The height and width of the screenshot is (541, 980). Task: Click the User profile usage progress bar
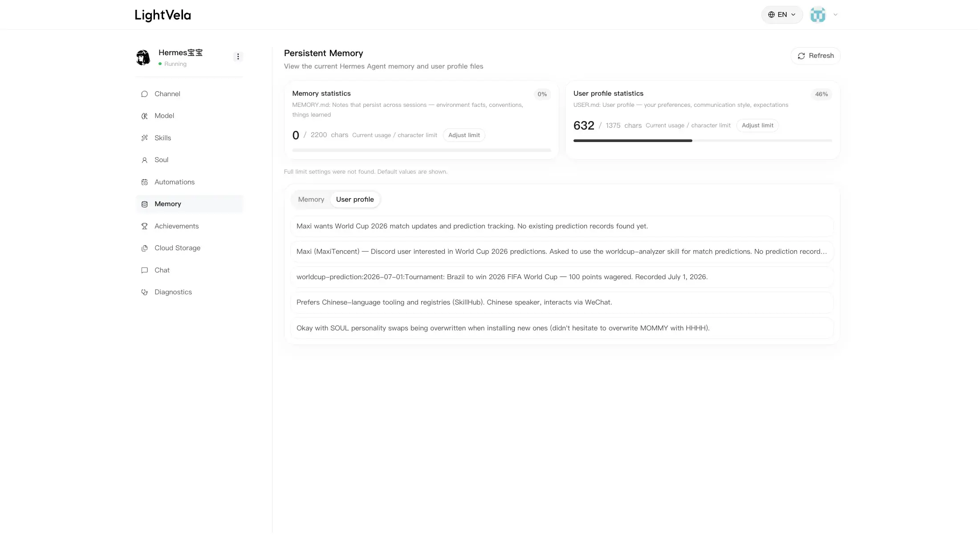click(703, 141)
